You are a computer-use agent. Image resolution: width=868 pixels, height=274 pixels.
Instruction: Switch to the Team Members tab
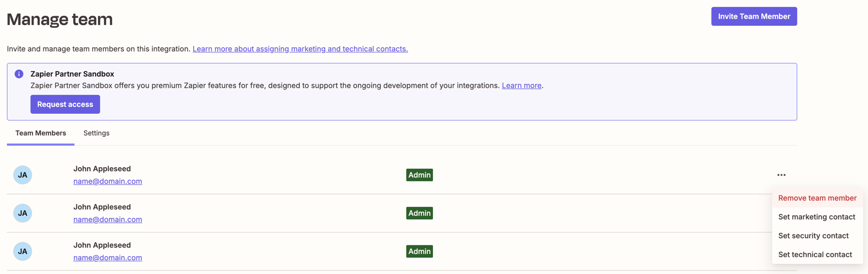(40, 133)
